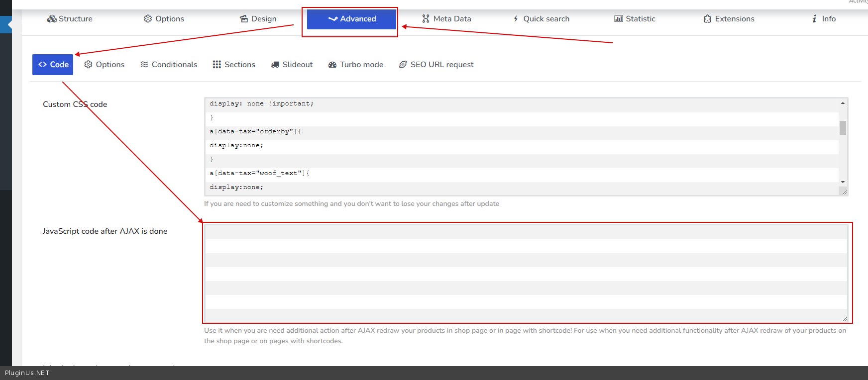The height and width of the screenshot is (380, 868).
Task: Open the Slideout sub-tab
Action: [292, 65]
